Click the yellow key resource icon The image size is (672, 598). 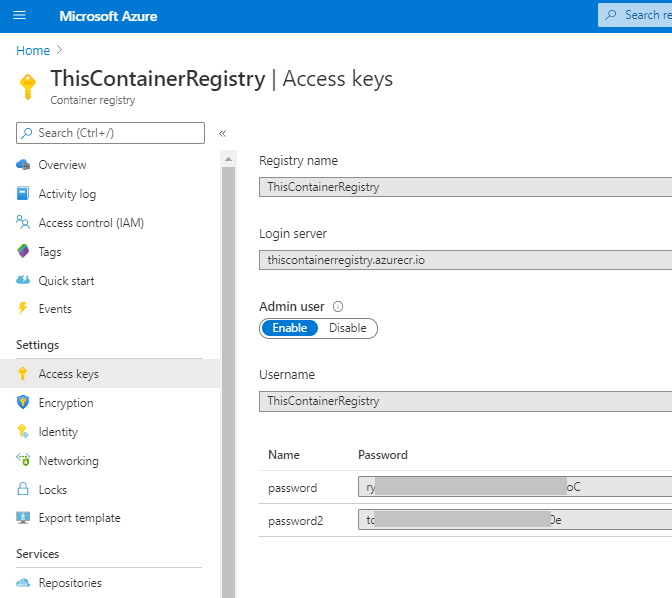28,87
